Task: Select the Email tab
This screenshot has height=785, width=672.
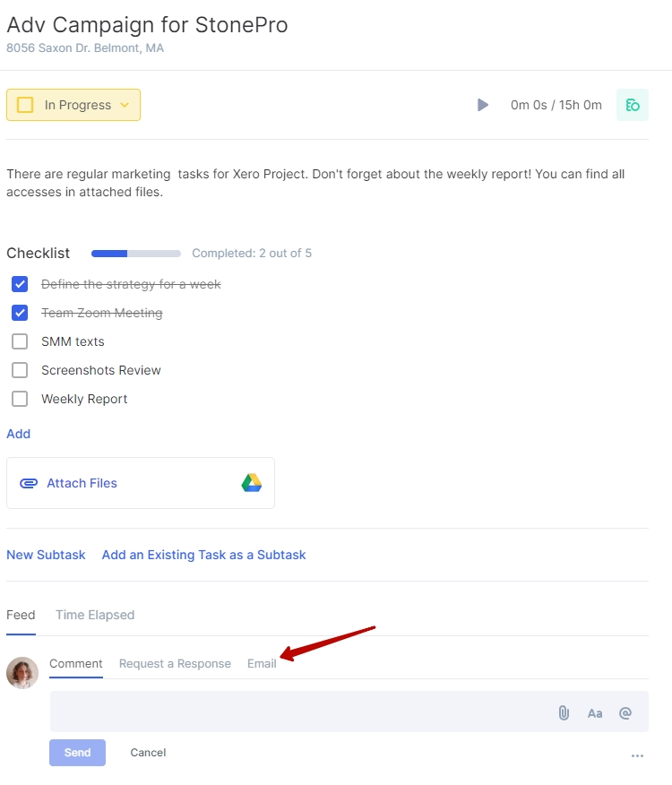Action: click(262, 663)
